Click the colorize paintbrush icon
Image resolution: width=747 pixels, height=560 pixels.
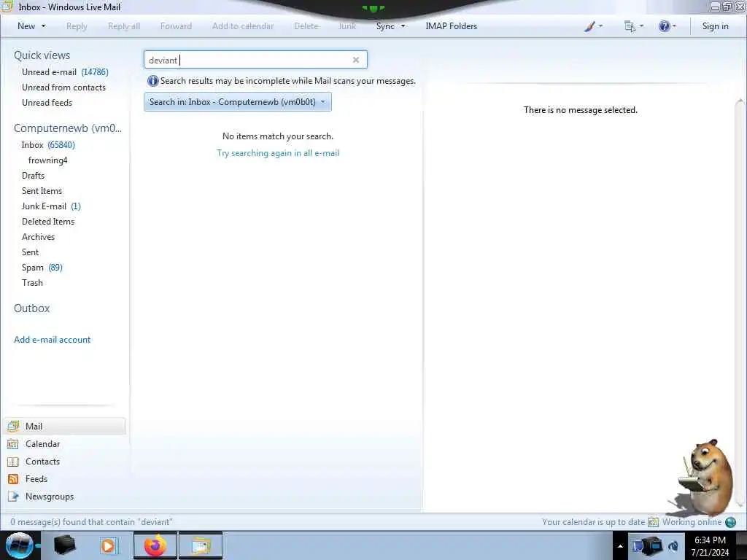589,27
